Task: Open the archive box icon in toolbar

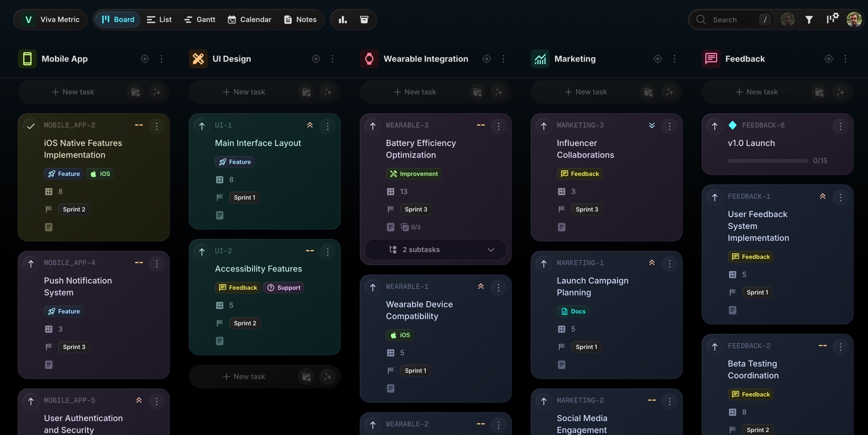Action: click(x=364, y=20)
